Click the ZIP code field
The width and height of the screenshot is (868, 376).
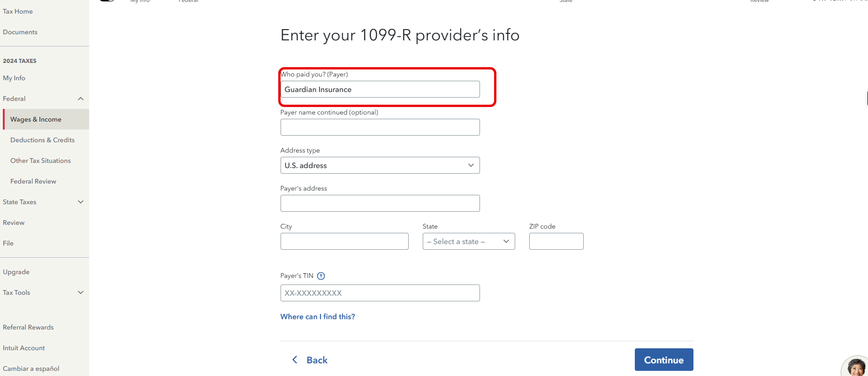point(556,241)
